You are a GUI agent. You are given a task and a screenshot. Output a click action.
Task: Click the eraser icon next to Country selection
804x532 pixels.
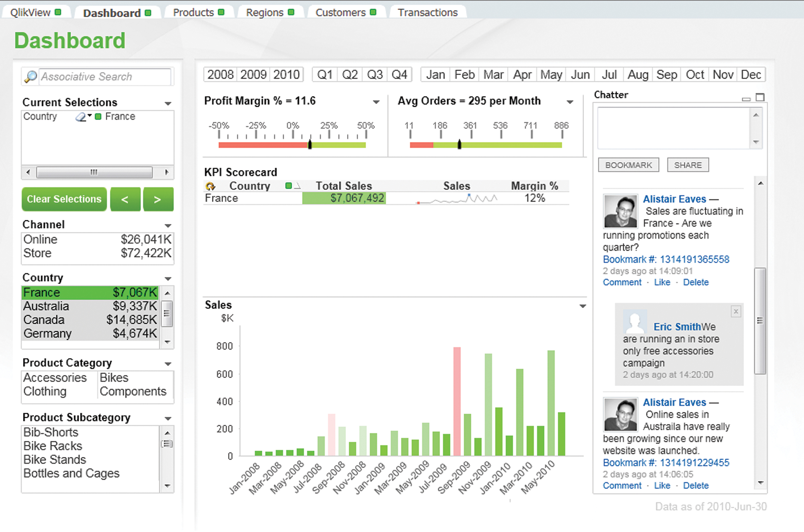[81, 117]
